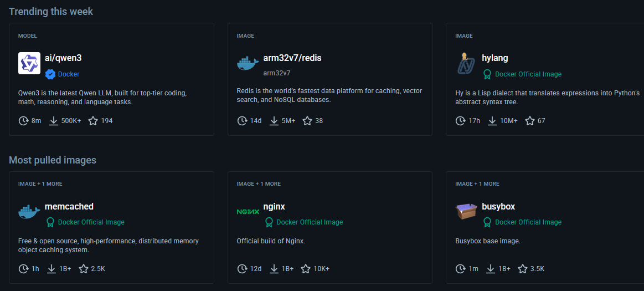Click the IMAGE label on hylang card
This screenshot has width=644, height=291.
(464, 36)
